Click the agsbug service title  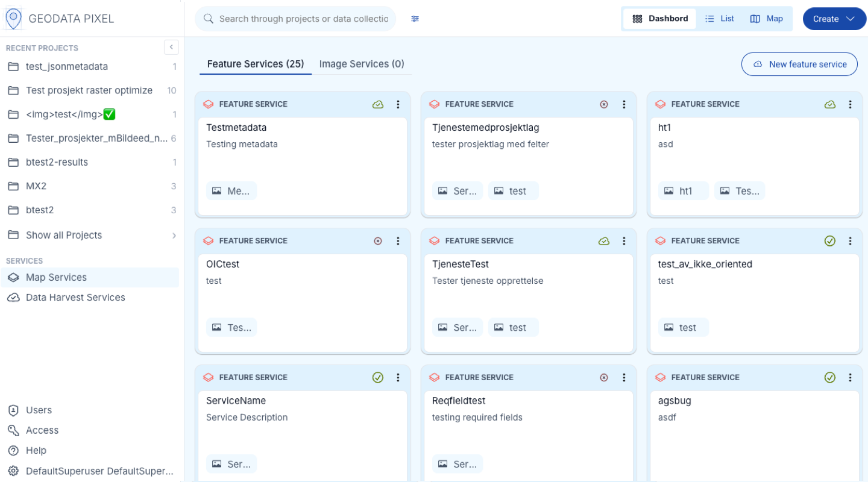675,401
